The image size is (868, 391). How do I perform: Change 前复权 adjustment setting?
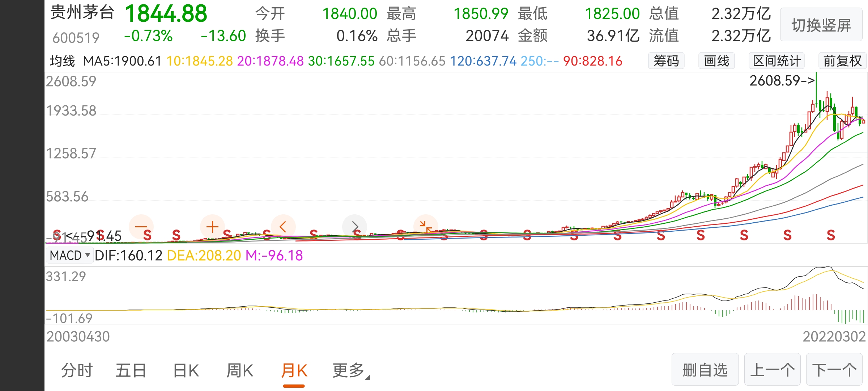843,61
